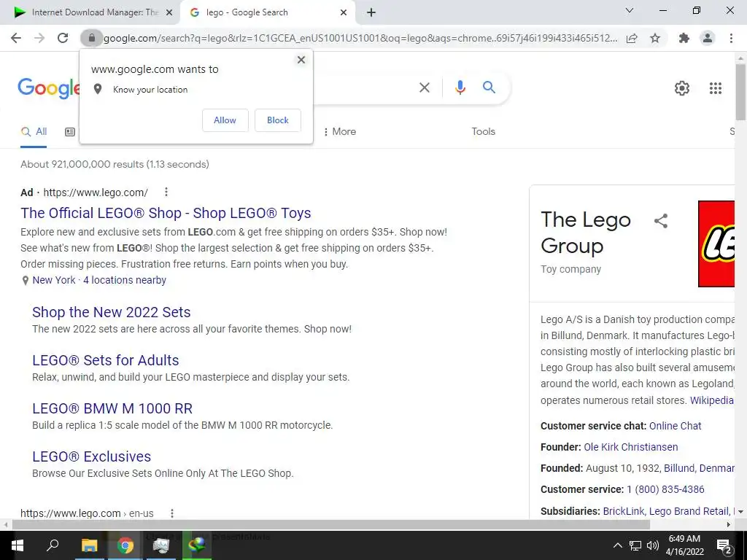The image size is (747, 560).
Task: Click New York 4 locations nearby
Action: tap(99, 281)
